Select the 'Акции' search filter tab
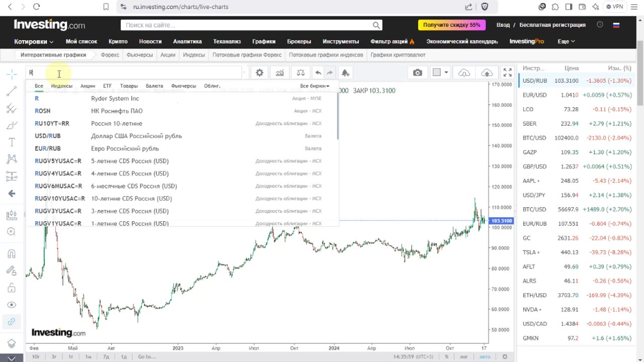The height and width of the screenshot is (362, 644). pos(88,86)
